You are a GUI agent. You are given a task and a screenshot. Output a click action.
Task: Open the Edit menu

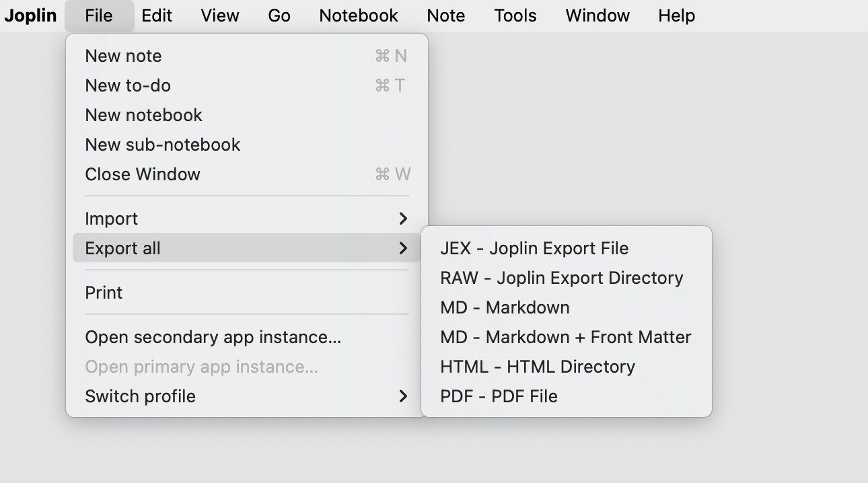coord(157,15)
